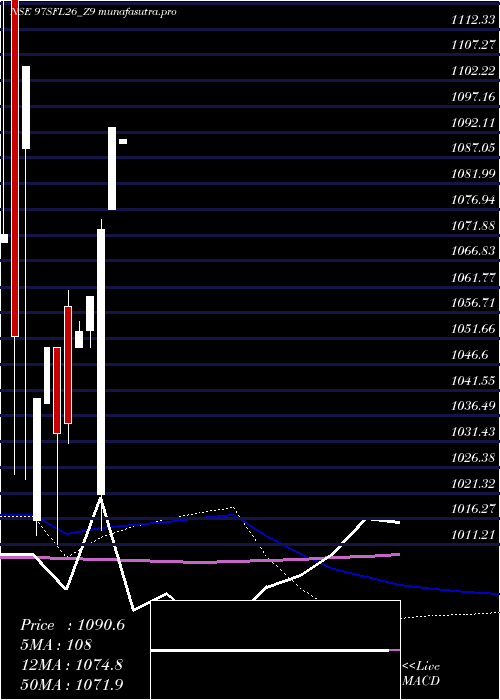Click the 1051.66 price axis label

473,329
